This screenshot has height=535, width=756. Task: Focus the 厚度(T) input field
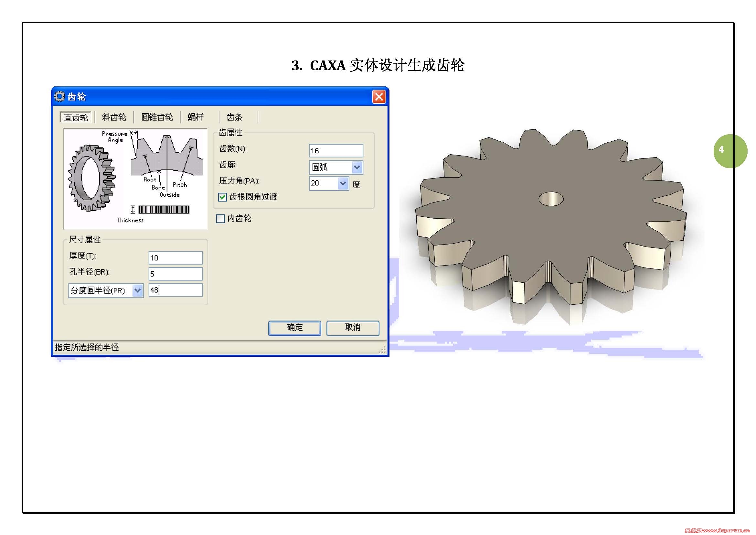(176, 257)
